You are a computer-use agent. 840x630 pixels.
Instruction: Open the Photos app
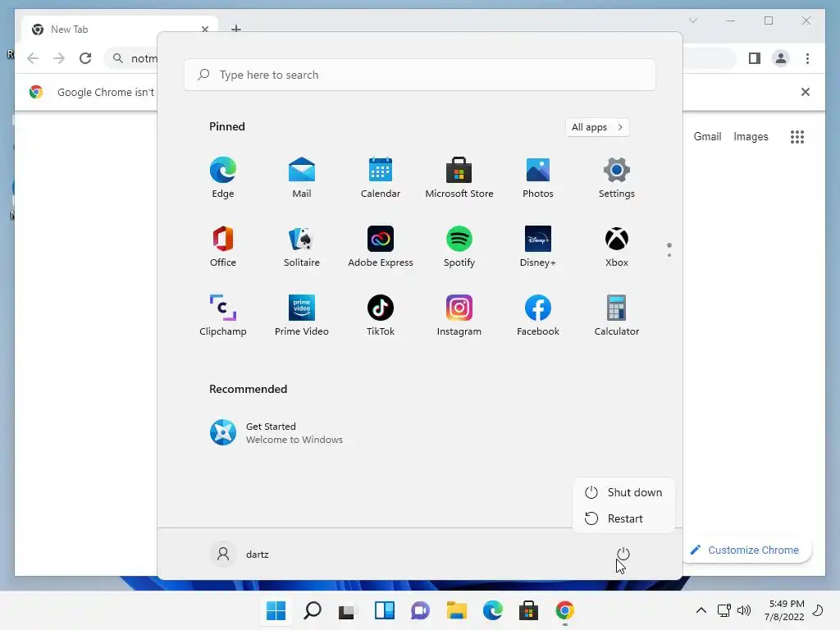[538, 178]
